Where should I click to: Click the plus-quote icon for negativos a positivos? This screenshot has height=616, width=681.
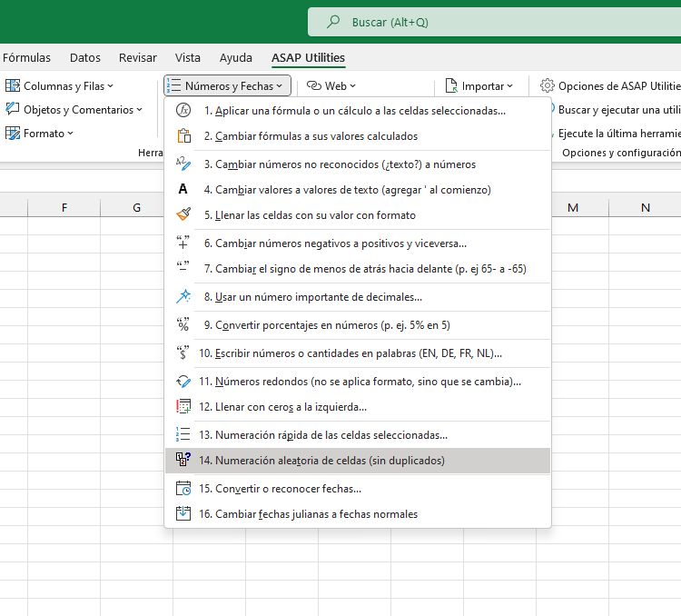pos(183,243)
